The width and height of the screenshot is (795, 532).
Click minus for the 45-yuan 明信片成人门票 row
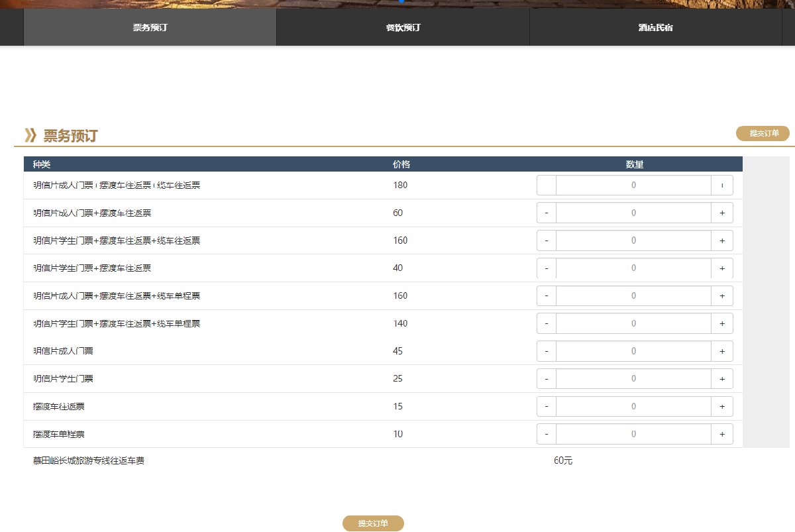click(547, 351)
